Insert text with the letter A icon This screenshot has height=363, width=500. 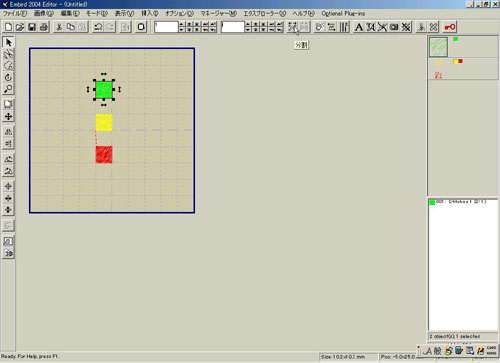click(359, 27)
